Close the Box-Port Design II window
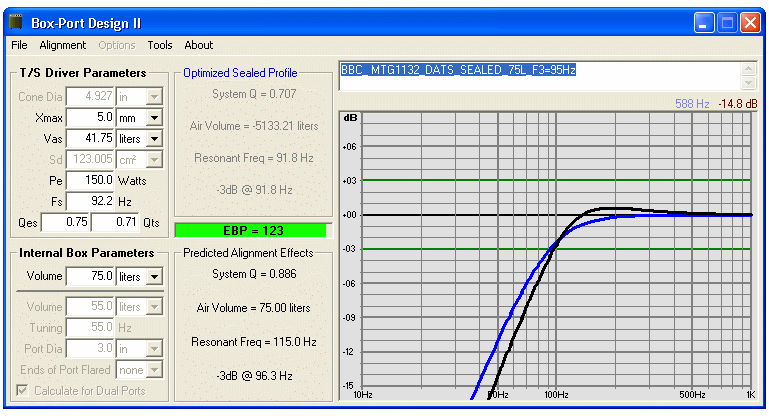The height and width of the screenshot is (416, 769). click(750, 23)
